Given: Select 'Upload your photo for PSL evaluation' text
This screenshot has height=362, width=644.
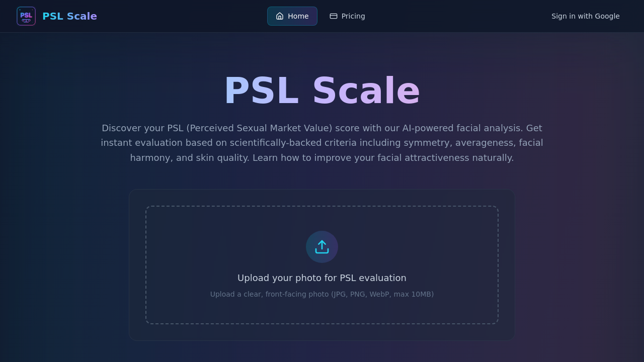Looking at the screenshot, I should [x=321, y=278].
